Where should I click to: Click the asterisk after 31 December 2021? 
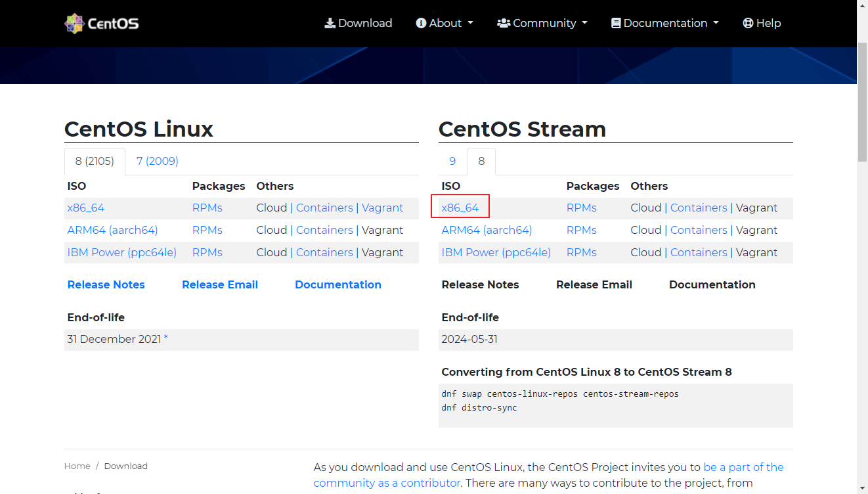166,338
